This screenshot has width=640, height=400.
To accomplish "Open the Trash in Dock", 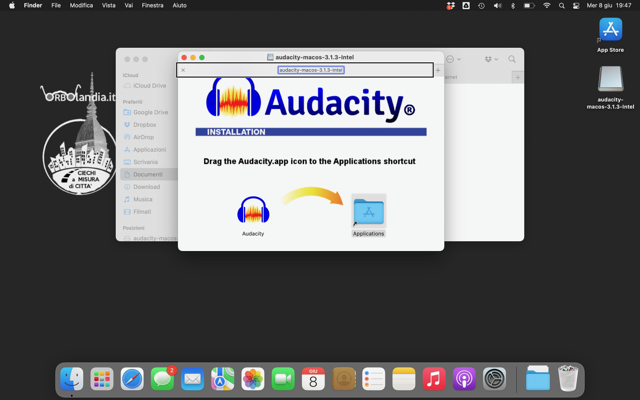I will coord(568,379).
